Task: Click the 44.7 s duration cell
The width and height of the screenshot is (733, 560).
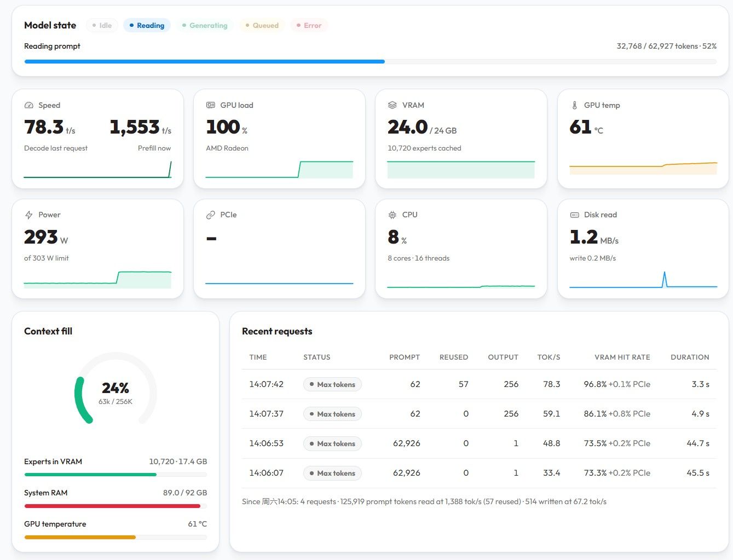Action: (x=698, y=443)
